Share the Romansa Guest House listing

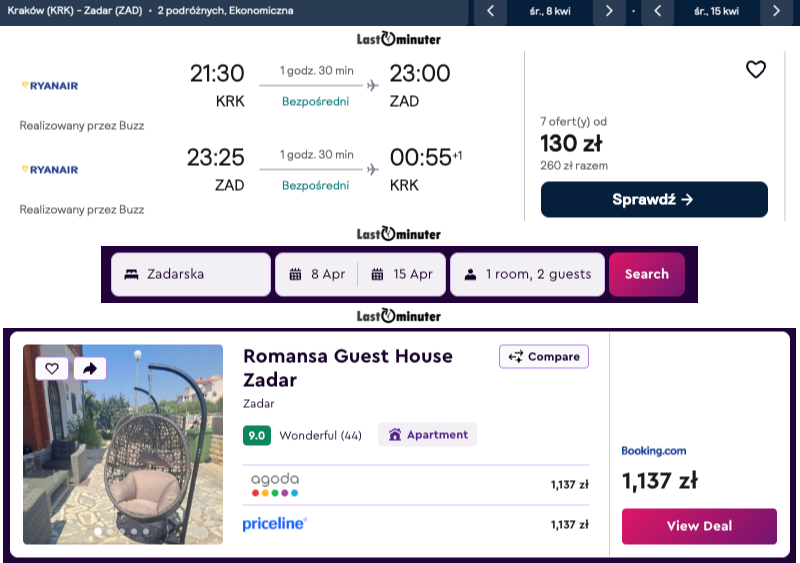click(89, 369)
